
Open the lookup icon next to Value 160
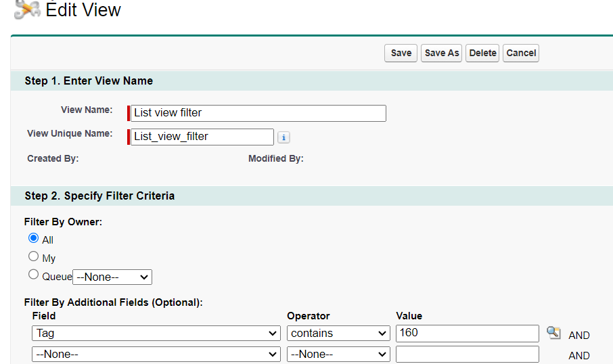[553, 333]
